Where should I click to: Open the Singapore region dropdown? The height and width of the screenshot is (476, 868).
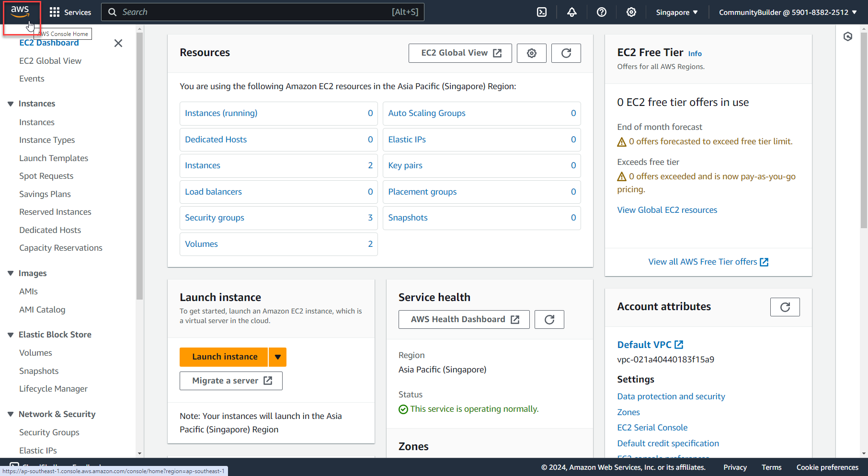[676, 12]
